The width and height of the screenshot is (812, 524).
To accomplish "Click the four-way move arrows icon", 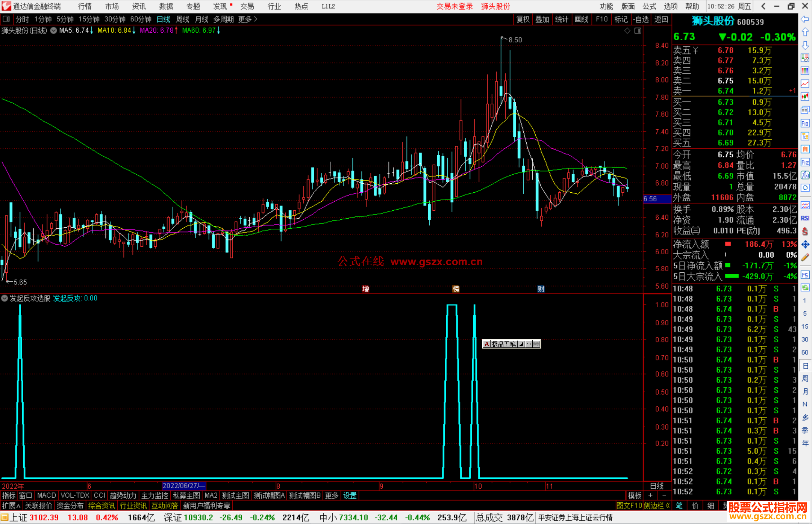I will [x=805, y=245].
